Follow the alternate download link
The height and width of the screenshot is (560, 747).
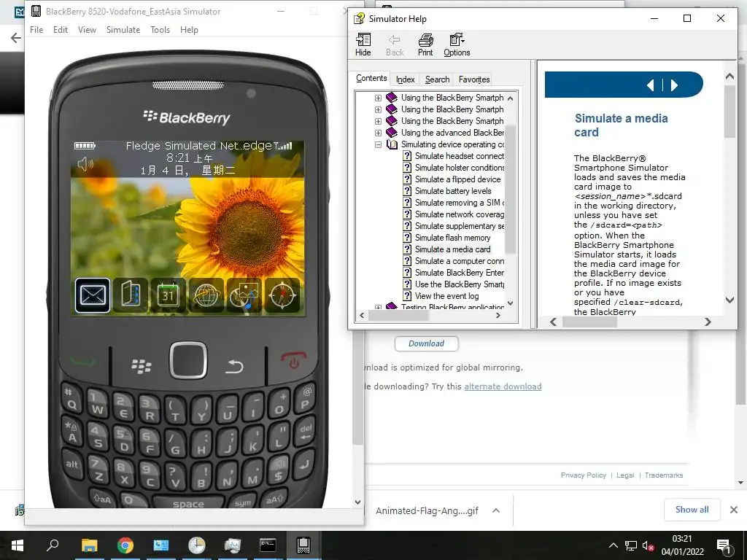pos(503,386)
